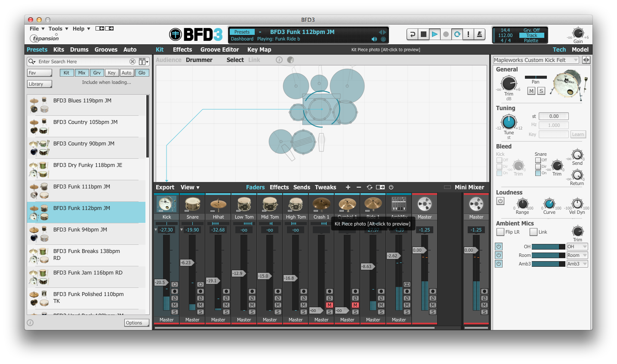Image resolution: width=617 pixels, height=364 pixels.
Task: Toggle the OH ambient mic power button
Action: 498,247
